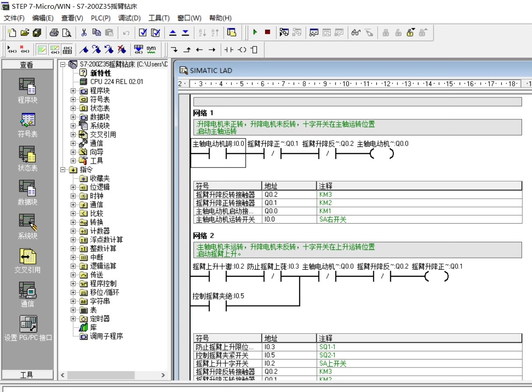
Task: Insert box instruction icon
Action: pos(254,50)
